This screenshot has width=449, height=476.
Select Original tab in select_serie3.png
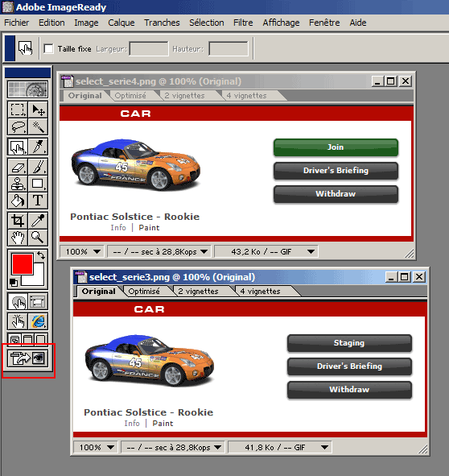(99, 292)
